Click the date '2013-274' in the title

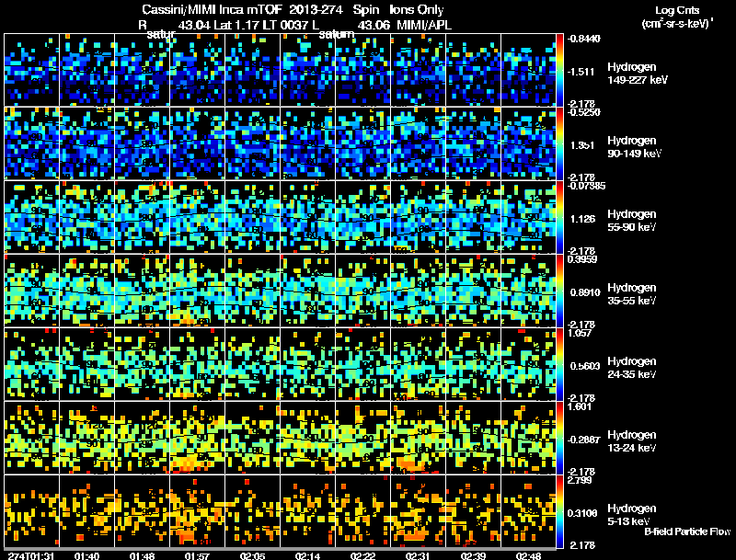(x=316, y=9)
